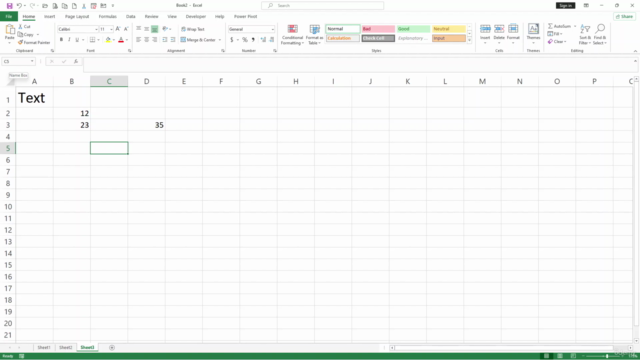Click the Open folder icon in Quick Access Toolbar
Screen dimensions: 640x360
(45, 6)
